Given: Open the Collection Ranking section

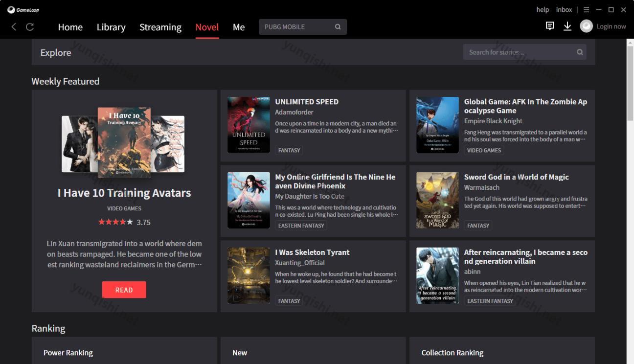Looking at the screenshot, I should (x=453, y=353).
